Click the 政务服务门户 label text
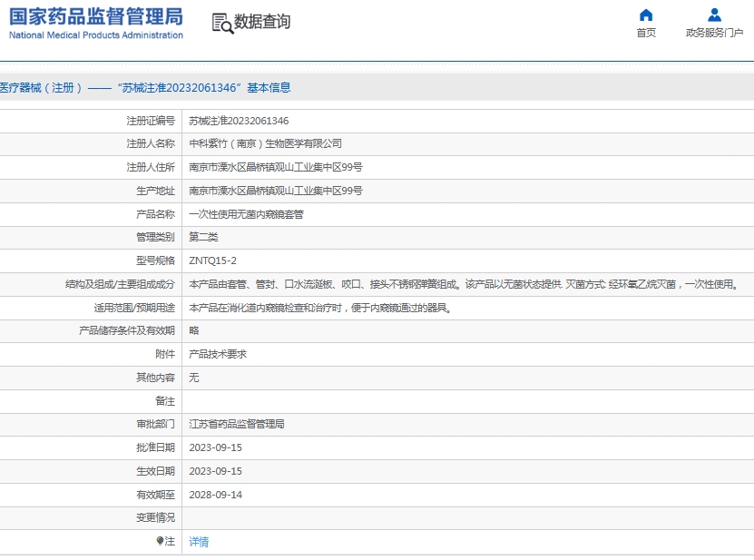The image size is (754, 560). tap(714, 33)
